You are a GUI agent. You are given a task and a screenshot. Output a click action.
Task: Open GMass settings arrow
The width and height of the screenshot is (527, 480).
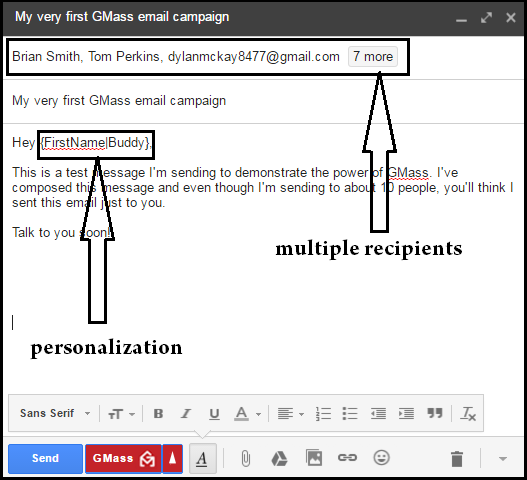point(172,458)
